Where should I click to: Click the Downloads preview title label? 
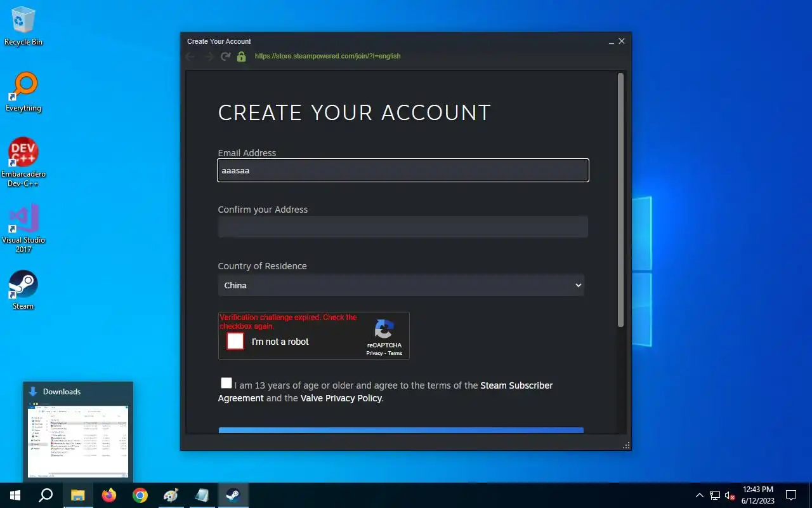[62, 392]
